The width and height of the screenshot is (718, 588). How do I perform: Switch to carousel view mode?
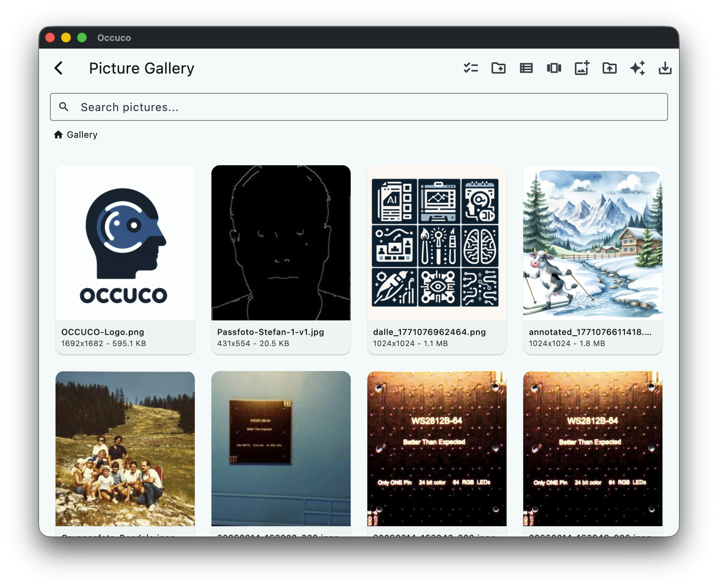click(554, 68)
